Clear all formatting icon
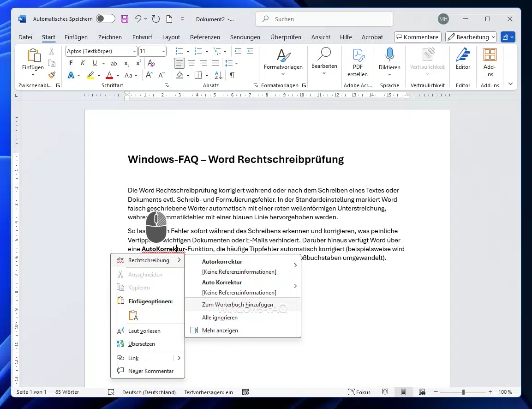The height and width of the screenshot is (409, 532). tap(151, 63)
